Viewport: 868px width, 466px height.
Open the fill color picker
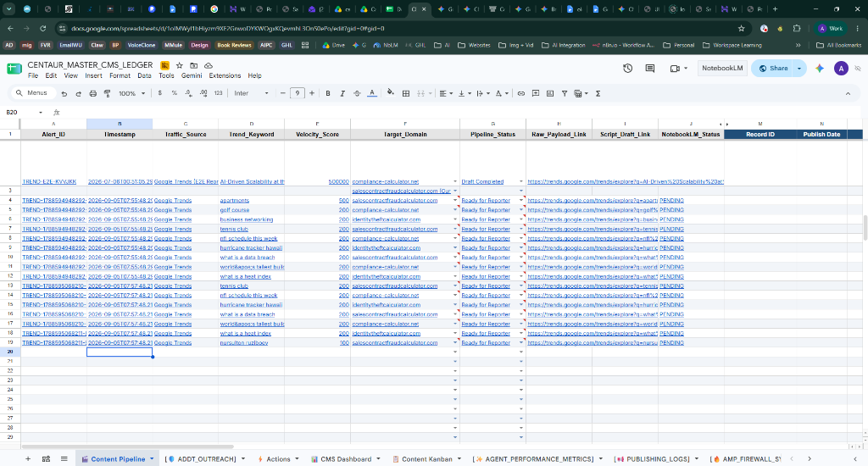(x=390, y=93)
